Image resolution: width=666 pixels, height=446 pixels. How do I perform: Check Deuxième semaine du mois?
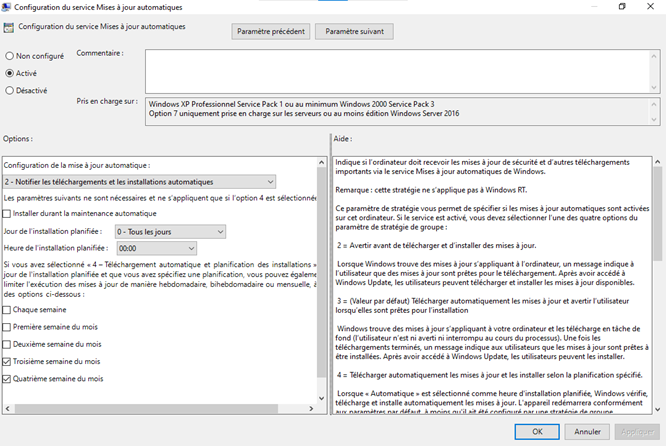pos(6,344)
